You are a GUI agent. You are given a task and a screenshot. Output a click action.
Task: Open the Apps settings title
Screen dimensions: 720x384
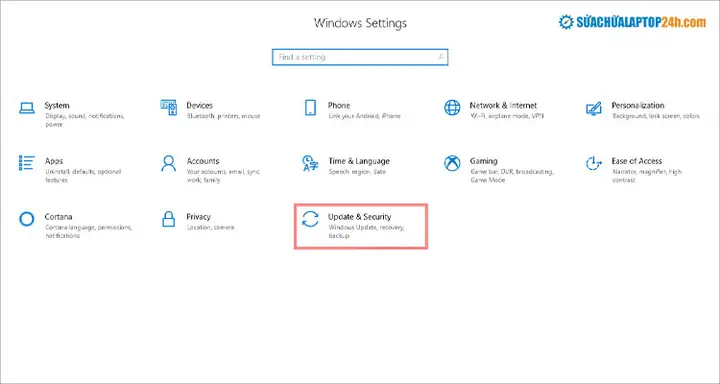tap(54, 161)
